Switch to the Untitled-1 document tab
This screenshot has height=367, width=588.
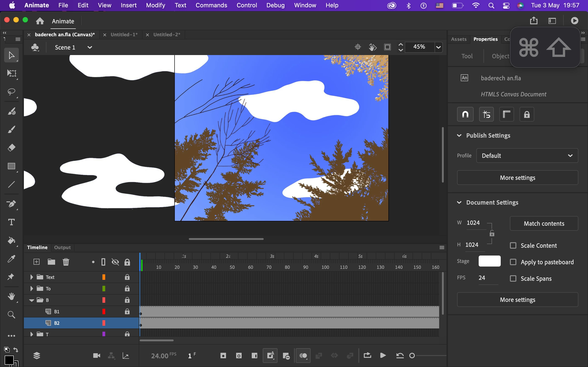(x=124, y=34)
